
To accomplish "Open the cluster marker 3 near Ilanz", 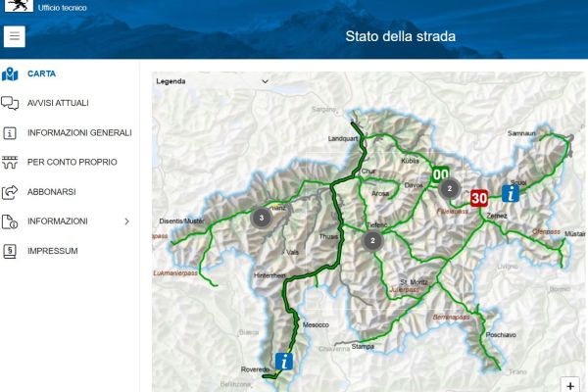I will click(x=262, y=218).
